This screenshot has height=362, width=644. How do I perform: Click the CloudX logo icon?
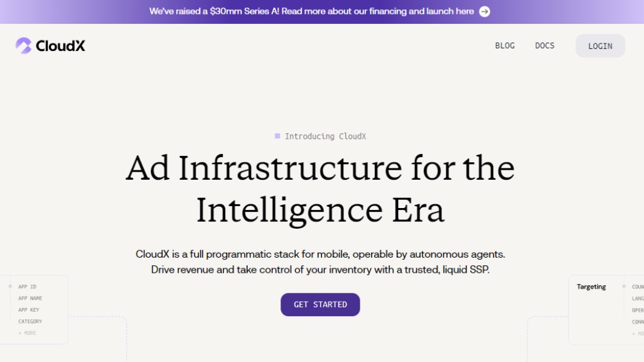pos(23,45)
